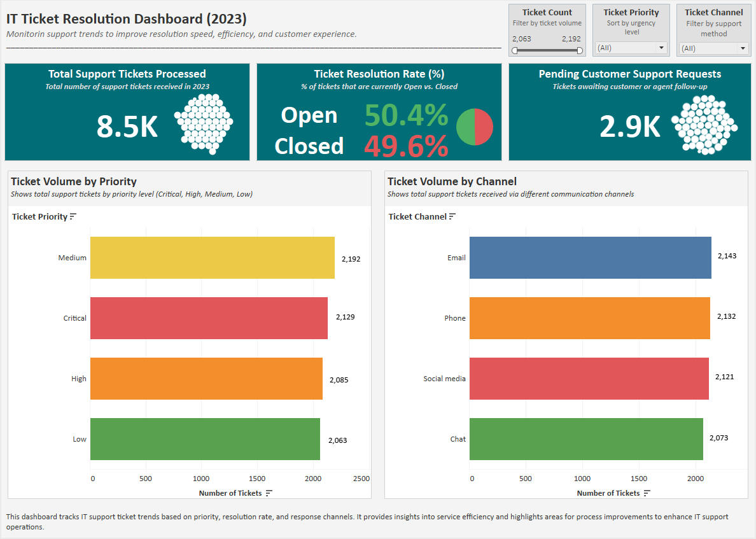Open the Ticket Channel (All) dropdown
This screenshot has height=539, width=756.
click(x=713, y=48)
